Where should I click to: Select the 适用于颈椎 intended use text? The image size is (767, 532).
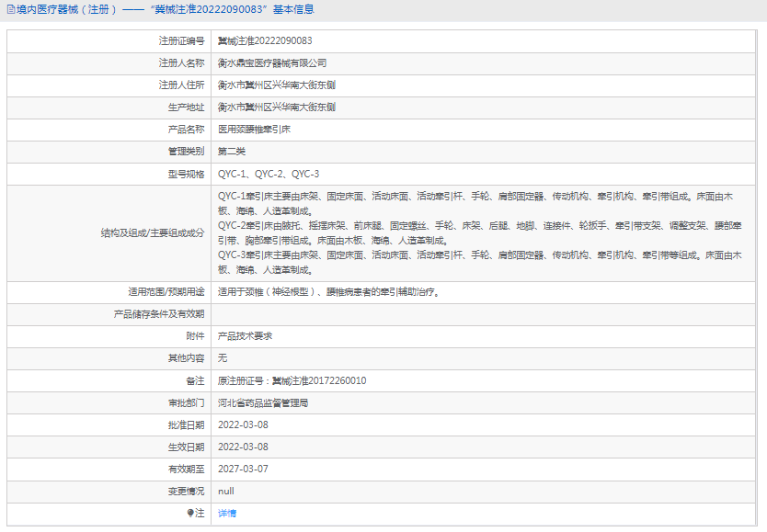(x=329, y=291)
